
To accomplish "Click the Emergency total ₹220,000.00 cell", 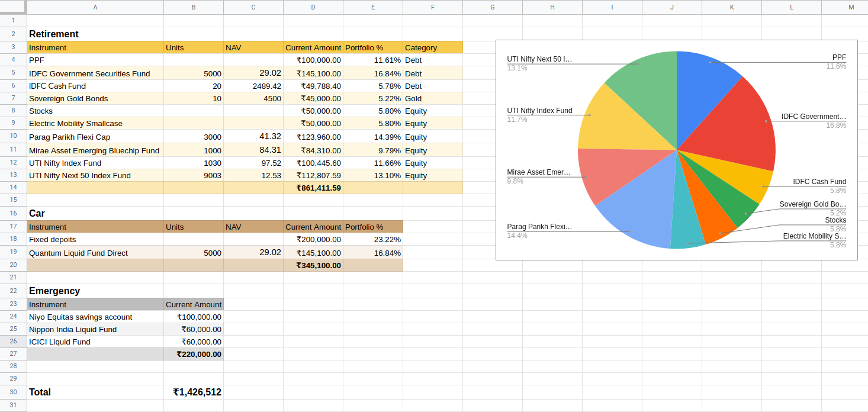I will [x=194, y=354].
